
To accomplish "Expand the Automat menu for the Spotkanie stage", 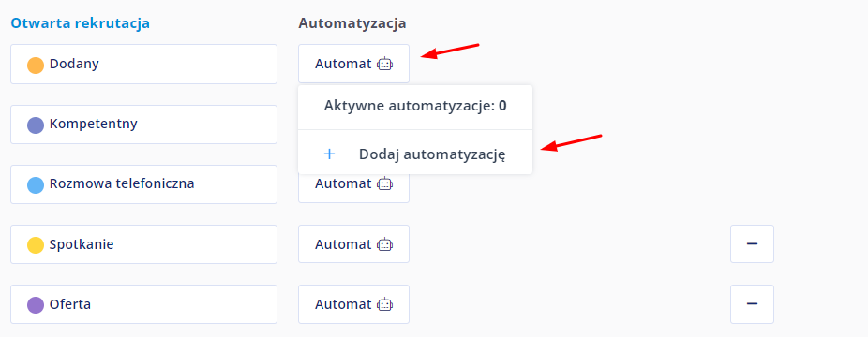I will (x=353, y=243).
